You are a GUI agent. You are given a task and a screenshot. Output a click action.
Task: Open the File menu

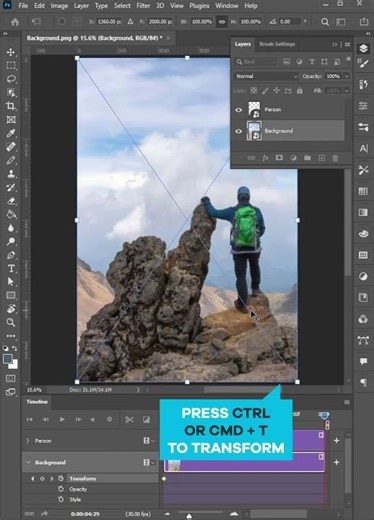tap(23, 6)
